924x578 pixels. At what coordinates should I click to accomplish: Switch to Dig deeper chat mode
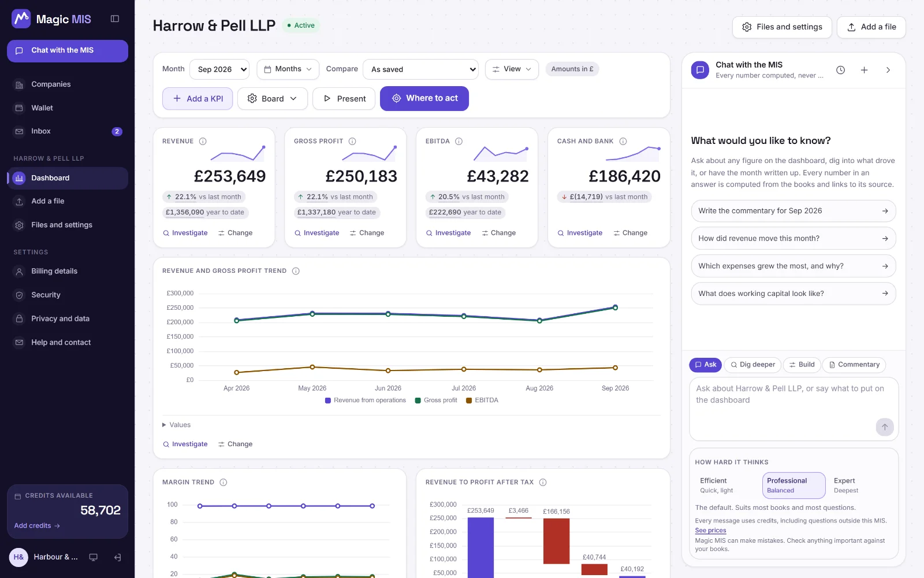752,365
